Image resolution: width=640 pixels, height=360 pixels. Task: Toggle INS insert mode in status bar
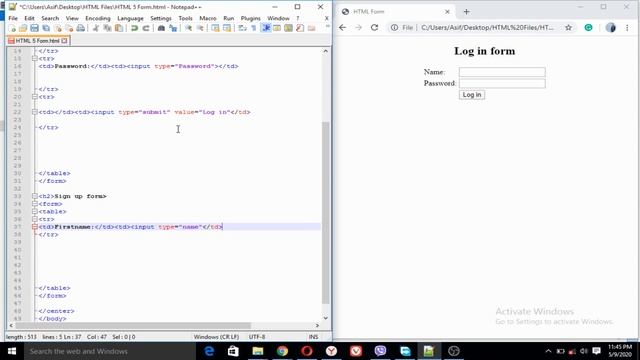[x=313, y=337]
